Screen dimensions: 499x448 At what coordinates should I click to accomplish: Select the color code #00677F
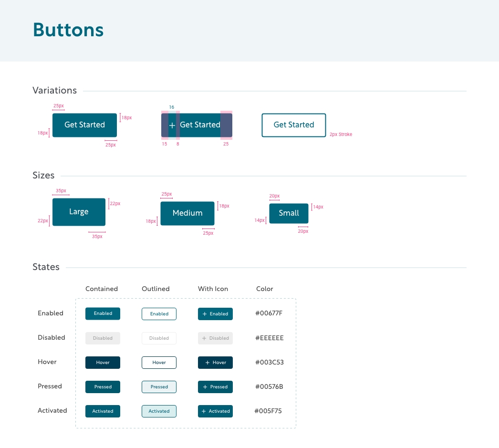269,313
